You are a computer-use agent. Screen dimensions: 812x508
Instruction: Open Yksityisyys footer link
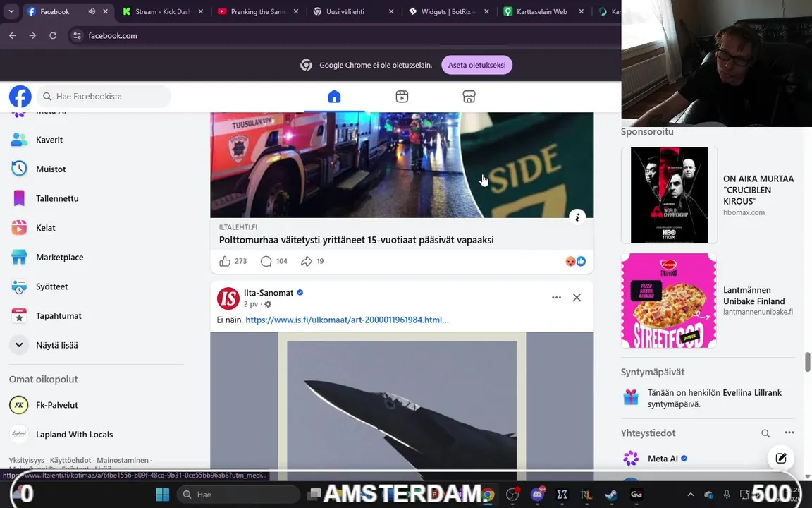pos(26,460)
